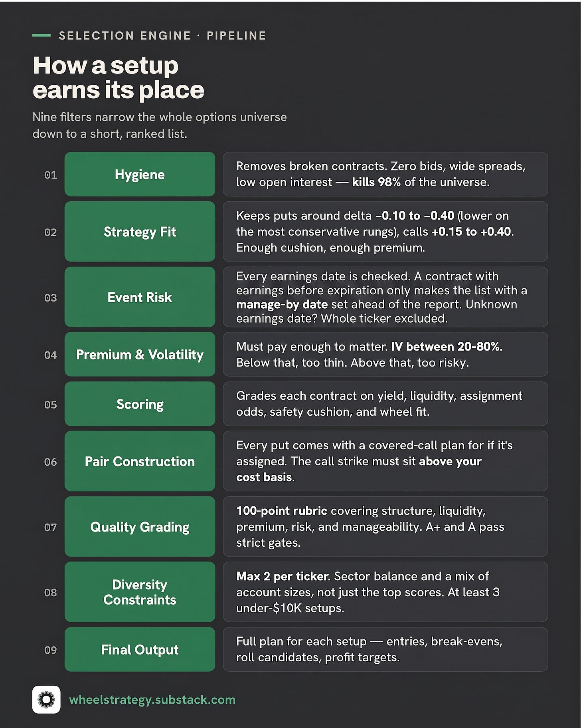Screen dimensions: 581x728
Task: Click the step number 01 label
Action: (51, 175)
